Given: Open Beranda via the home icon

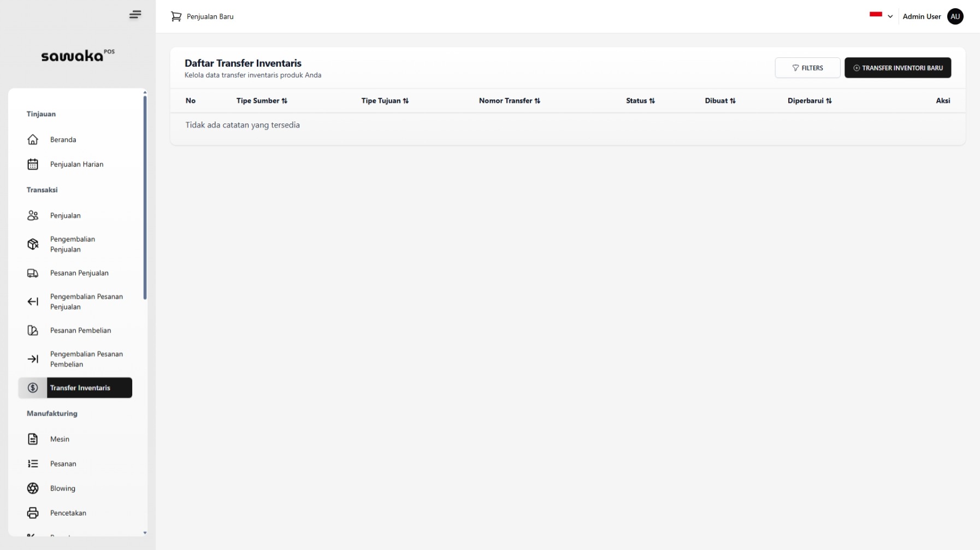Looking at the screenshot, I should point(33,140).
